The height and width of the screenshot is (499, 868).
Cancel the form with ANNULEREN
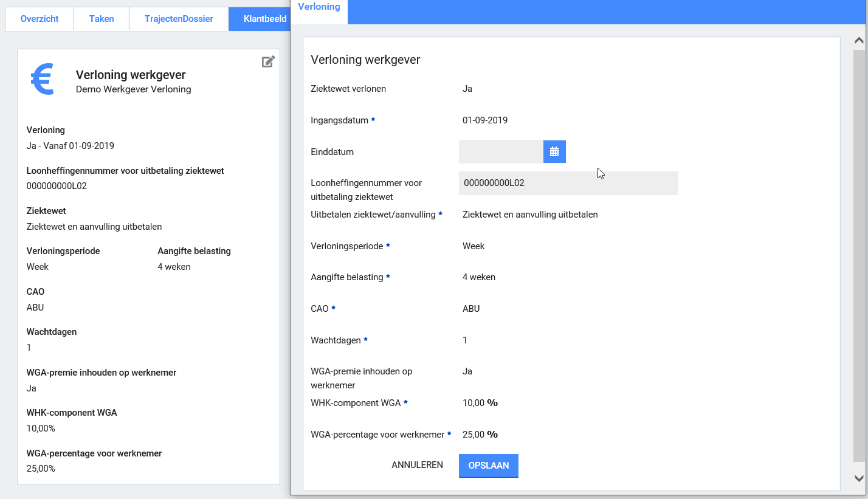coord(417,465)
